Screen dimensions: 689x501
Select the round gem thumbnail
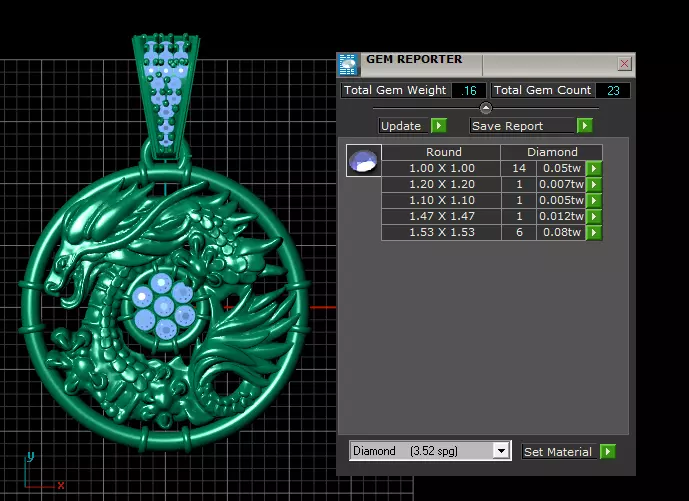[x=363, y=160]
